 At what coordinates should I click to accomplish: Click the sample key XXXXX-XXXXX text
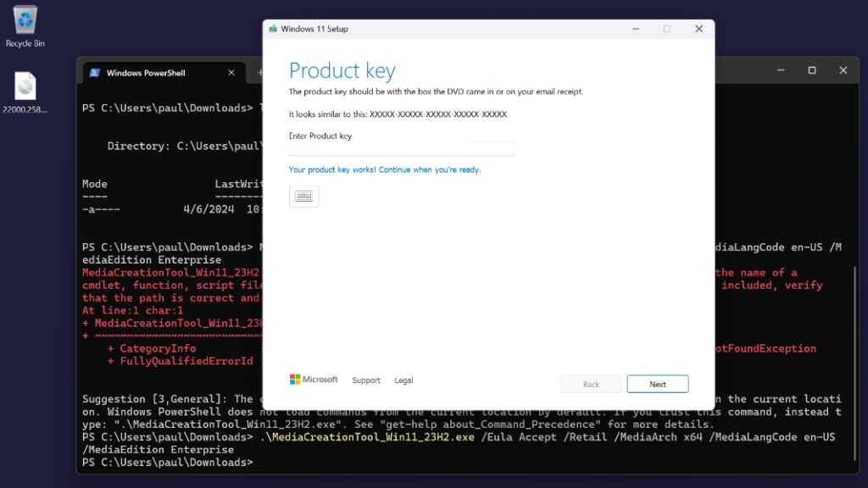[438, 114]
